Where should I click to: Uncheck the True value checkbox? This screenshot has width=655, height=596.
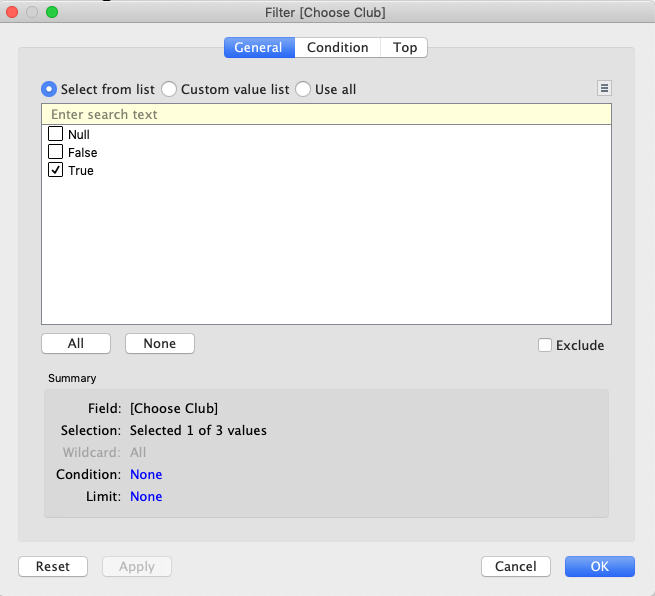tap(56, 170)
